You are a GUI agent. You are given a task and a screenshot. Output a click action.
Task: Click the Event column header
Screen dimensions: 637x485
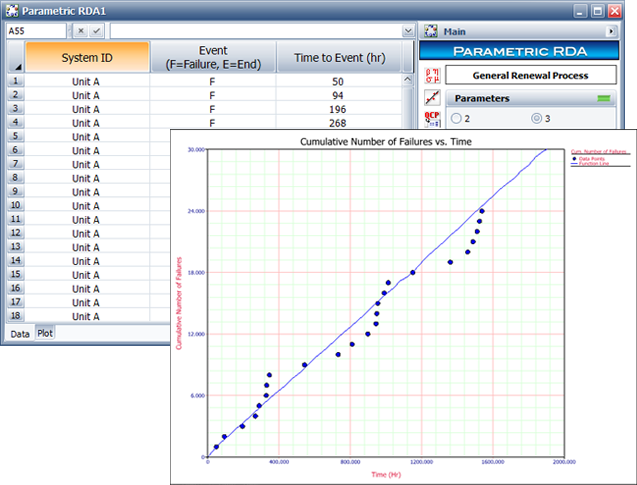coord(213,57)
